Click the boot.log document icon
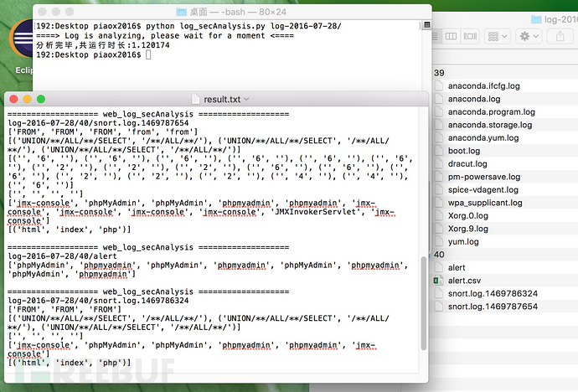 click(x=438, y=151)
